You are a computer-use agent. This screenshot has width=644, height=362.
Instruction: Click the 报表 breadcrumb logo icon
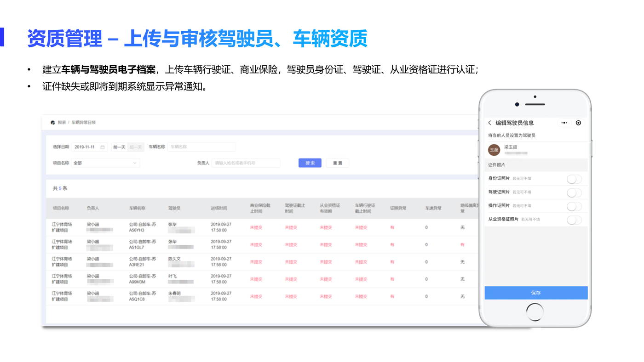point(53,123)
